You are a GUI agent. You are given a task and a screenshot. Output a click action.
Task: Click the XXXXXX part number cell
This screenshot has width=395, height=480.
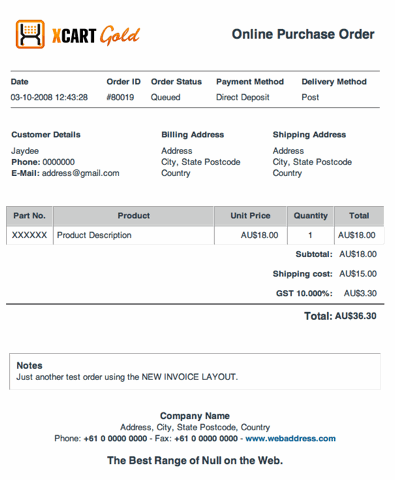coord(29,235)
